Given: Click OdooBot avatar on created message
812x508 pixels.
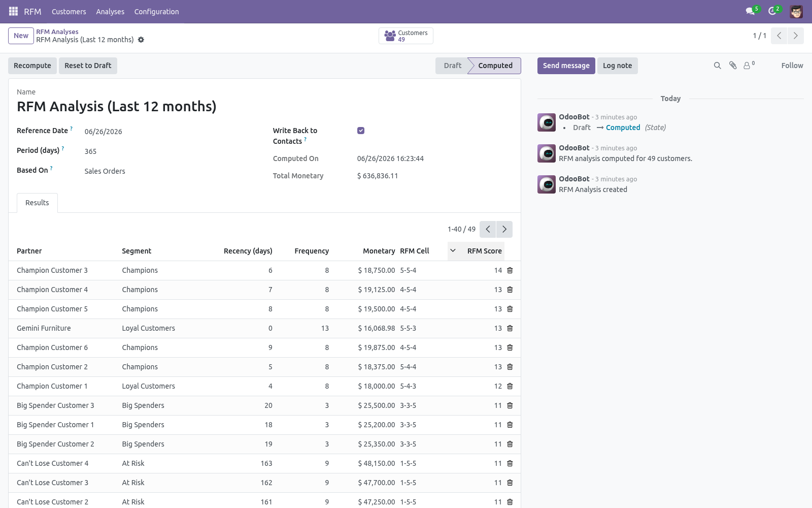Looking at the screenshot, I should point(547,184).
